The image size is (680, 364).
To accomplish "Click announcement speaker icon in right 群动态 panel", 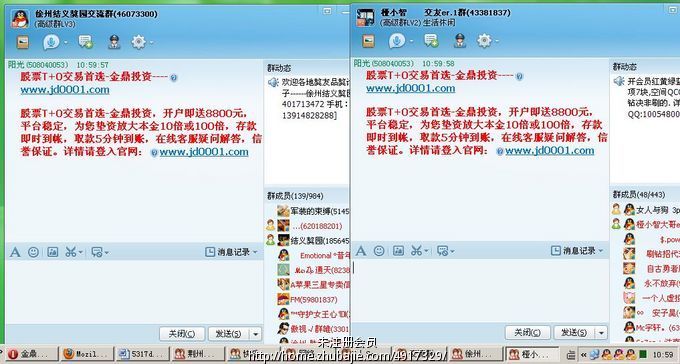I will pyautogui.click(x=619, y=81).
